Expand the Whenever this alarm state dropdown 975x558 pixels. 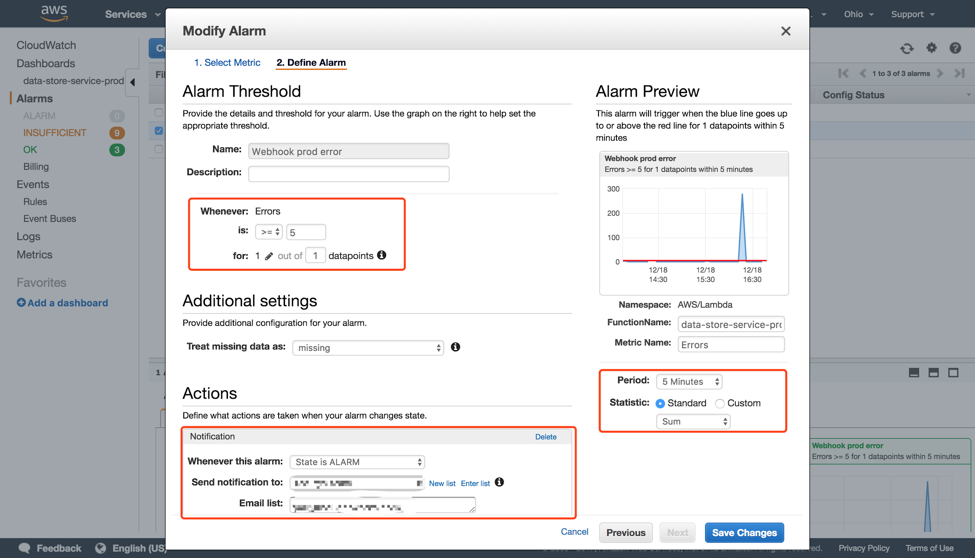(x=357, y=462)
